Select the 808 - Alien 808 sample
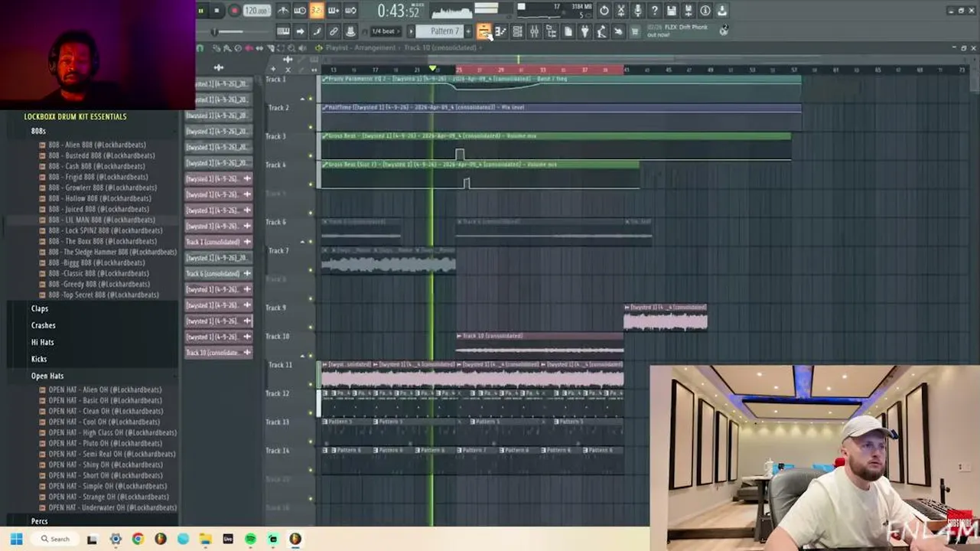The image size is (980, 551). pyautogui.click(x=97, y=145)
